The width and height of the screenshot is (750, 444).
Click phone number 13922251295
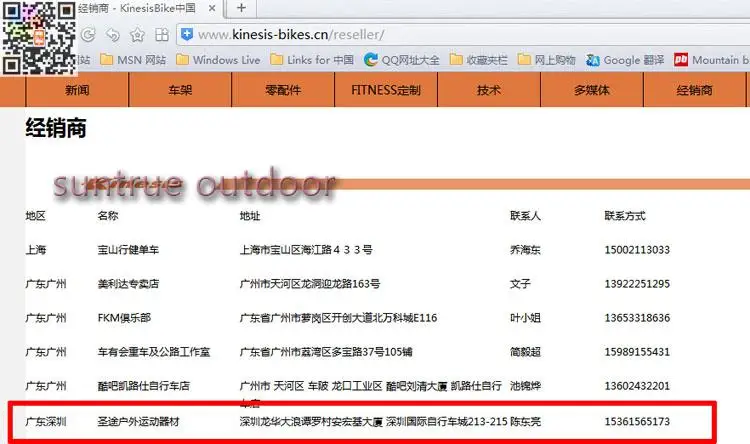point(637,284)
